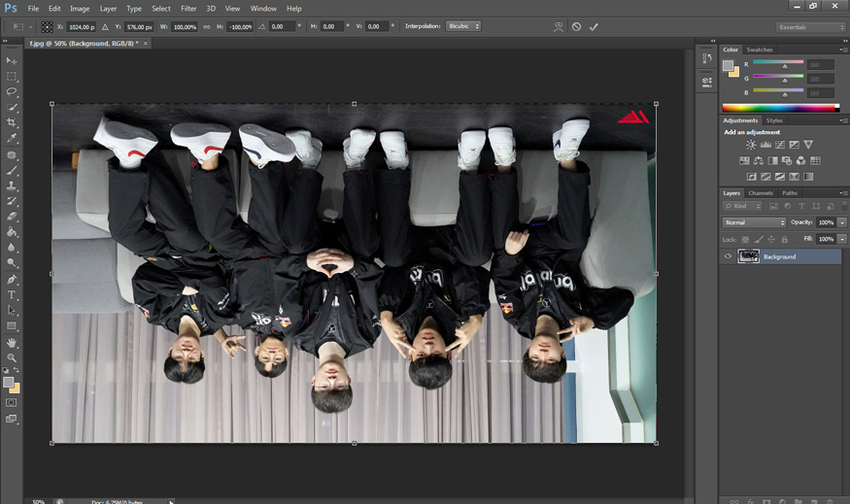850x504 pixels.
Task: Hide the Background layer with eye icon
Action: pyautogui.click(x=728, y=256)
